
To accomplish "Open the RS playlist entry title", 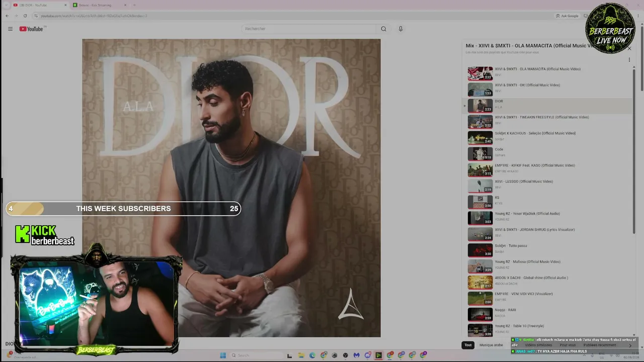I will (497, 198).
